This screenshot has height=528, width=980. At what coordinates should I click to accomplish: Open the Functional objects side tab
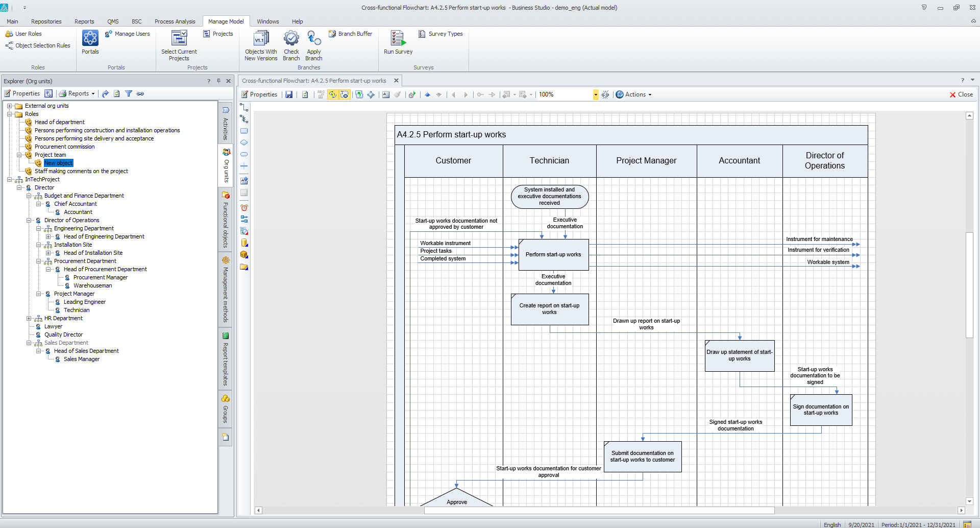point(226,220)
